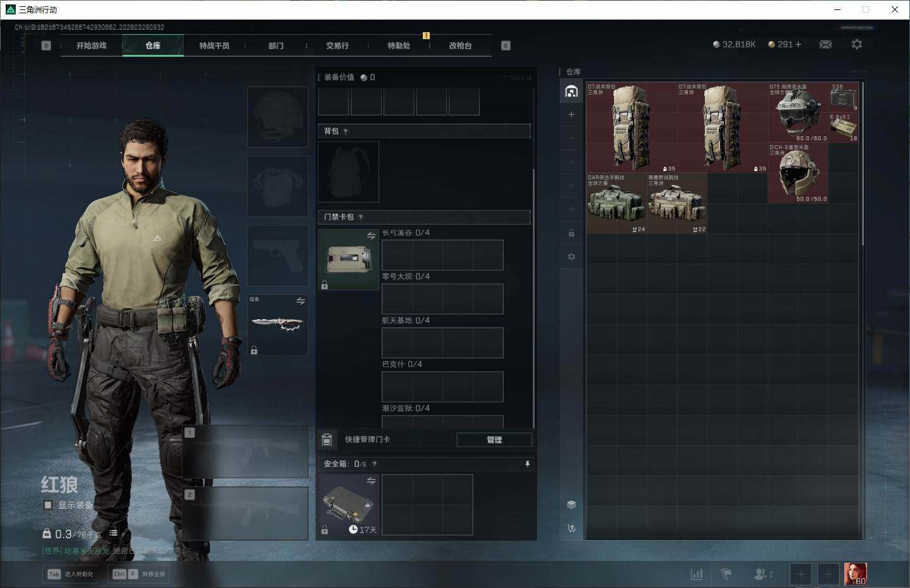Open the 安全箱 help question mark
910x588 pixels.
pos(374,464)
